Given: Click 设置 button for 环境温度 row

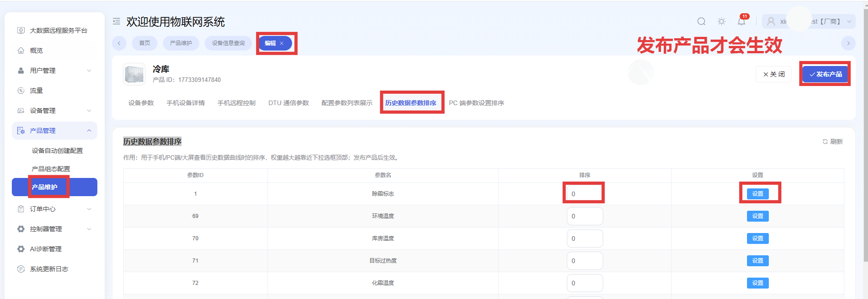Looking at the screenshot, I should pyautogui.click(x=758, y=216).
